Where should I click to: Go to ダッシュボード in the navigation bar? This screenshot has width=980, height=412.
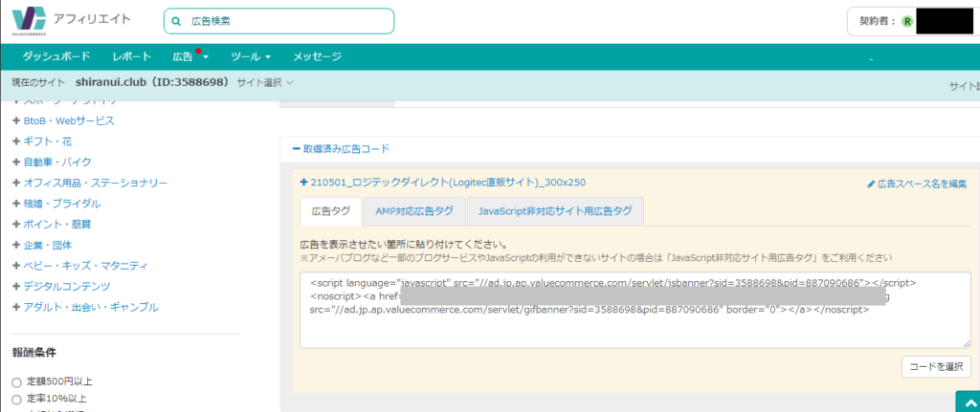click(56, 56)
